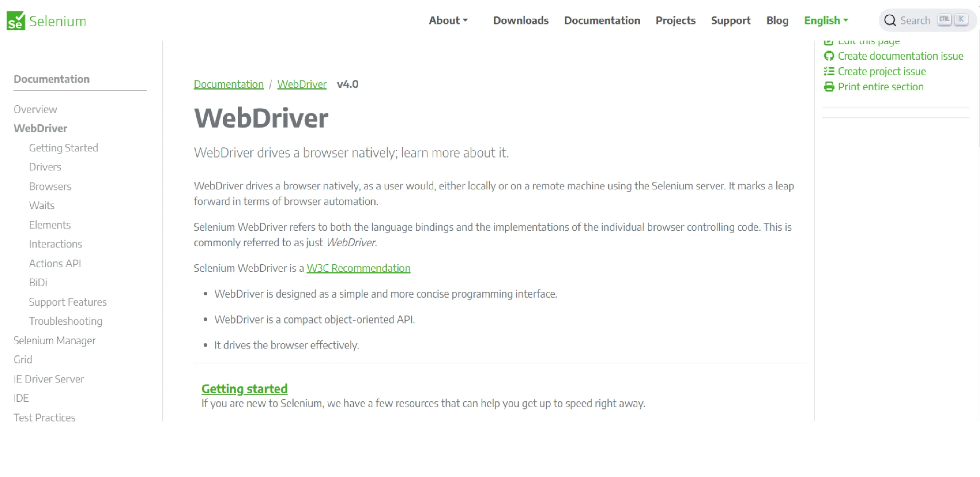Screen dimensions: 980x477
Task: Open Troubleshooting in the sidebar
Action: click(x=65, y=321)
